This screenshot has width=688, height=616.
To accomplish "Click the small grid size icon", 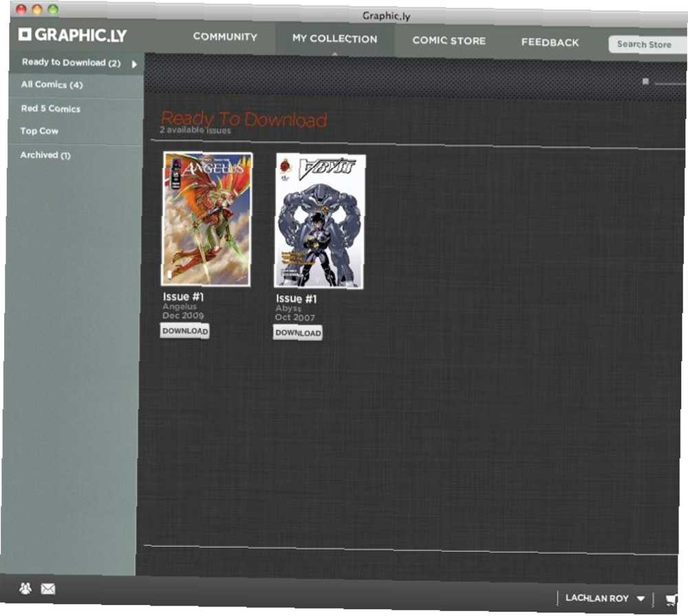I will point(645,81).
